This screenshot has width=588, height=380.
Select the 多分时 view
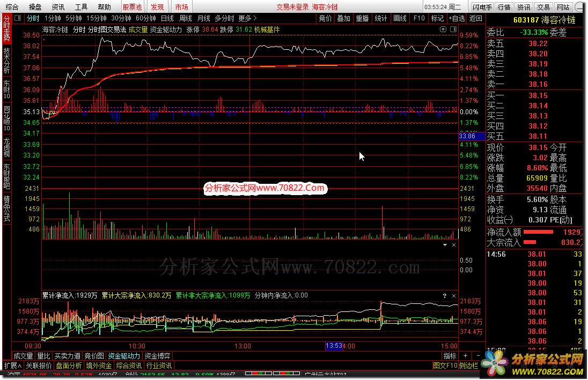[x=224, y=18]
